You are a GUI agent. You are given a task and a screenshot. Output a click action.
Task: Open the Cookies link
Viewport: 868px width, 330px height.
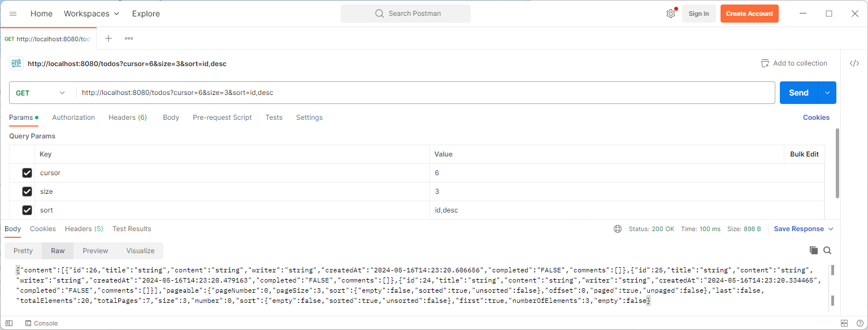tap(816, 118)
